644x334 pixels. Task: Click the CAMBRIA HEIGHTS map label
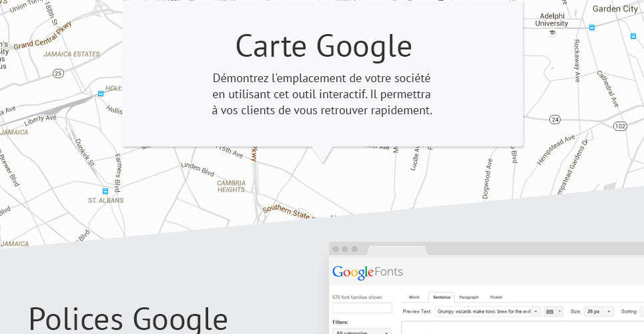[x=231, y=186]
